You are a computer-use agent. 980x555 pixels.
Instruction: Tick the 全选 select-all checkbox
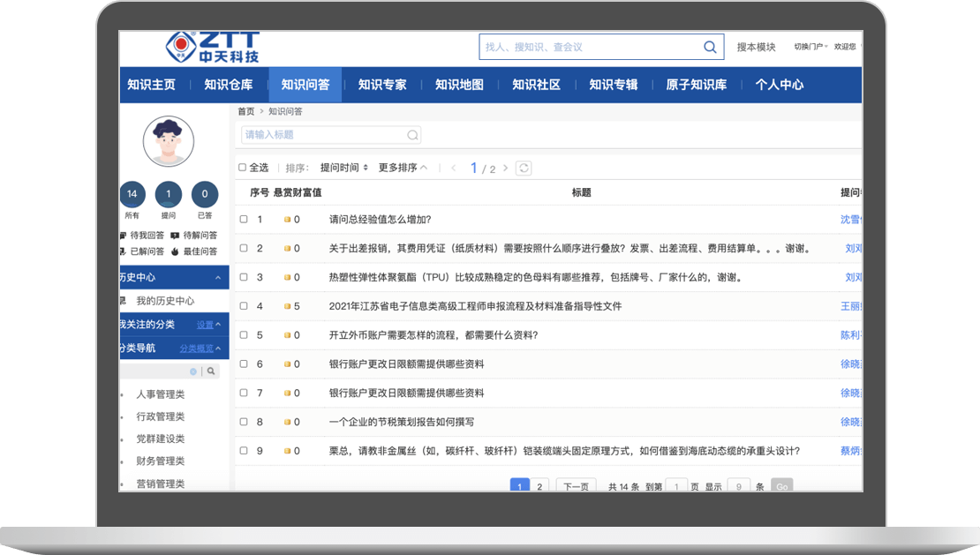coord(243,168)
